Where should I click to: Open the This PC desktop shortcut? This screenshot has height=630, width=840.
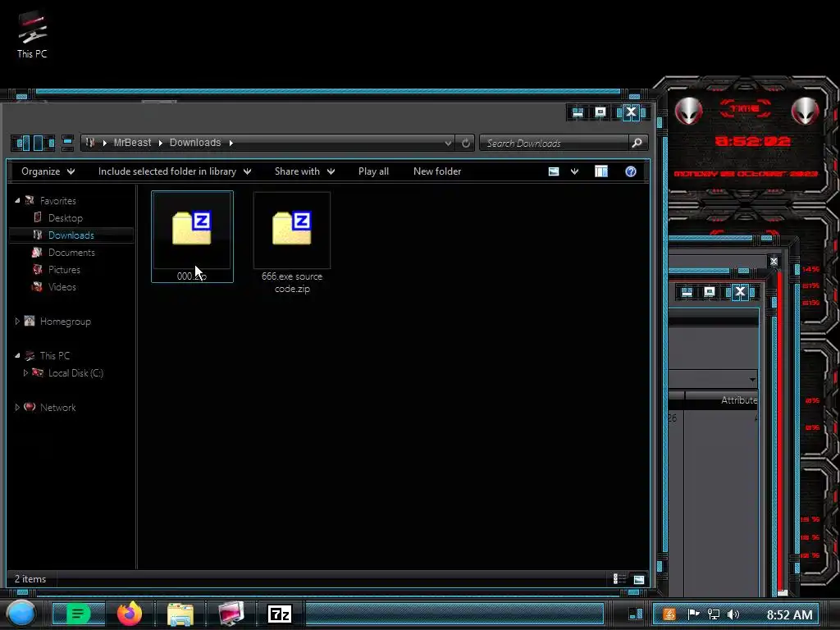[32, 34]
